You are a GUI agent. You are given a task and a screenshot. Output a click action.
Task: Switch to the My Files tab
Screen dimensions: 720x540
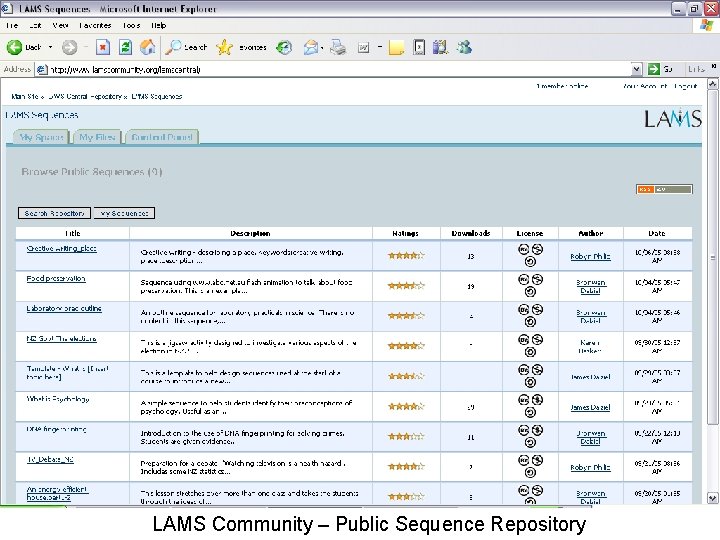click(97, 137)
